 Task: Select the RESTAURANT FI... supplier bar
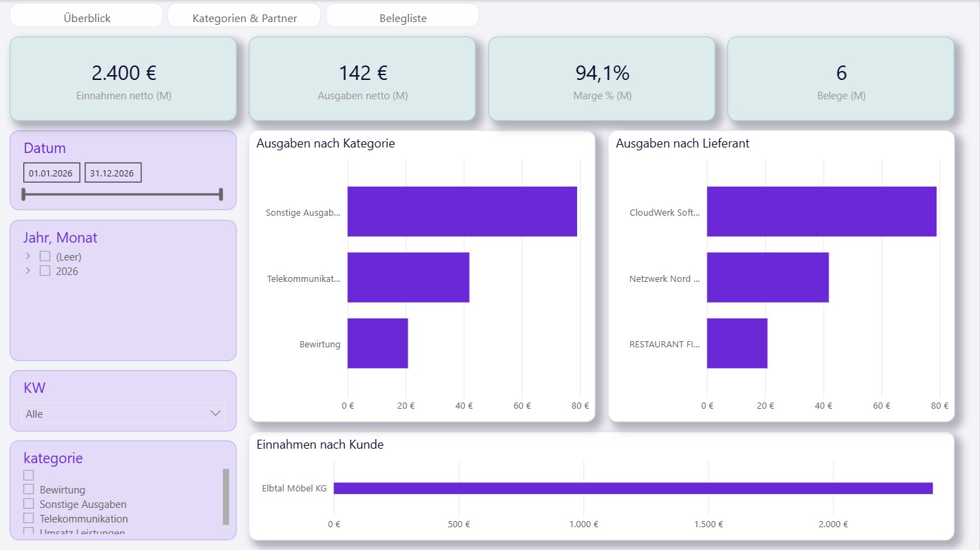pos(737,343)
